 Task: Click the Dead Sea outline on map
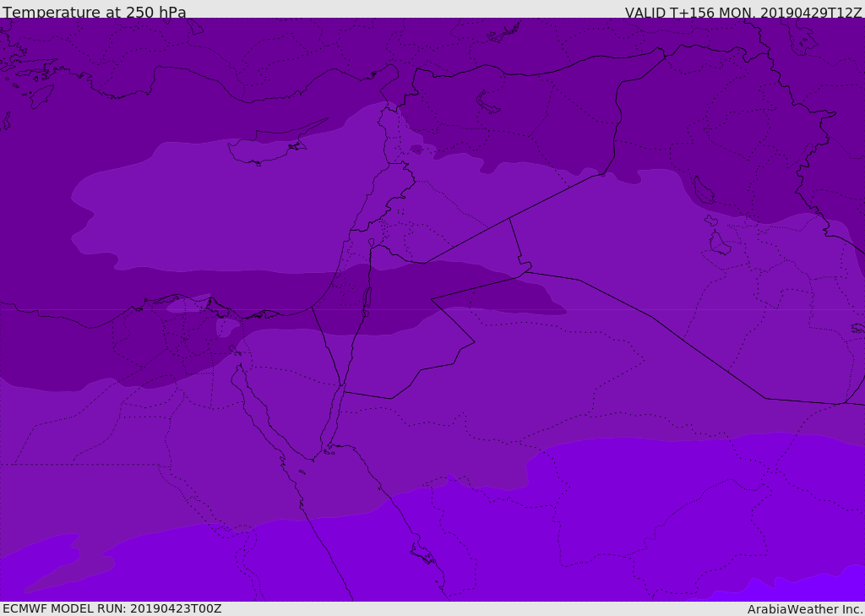[x=367, y=298]
